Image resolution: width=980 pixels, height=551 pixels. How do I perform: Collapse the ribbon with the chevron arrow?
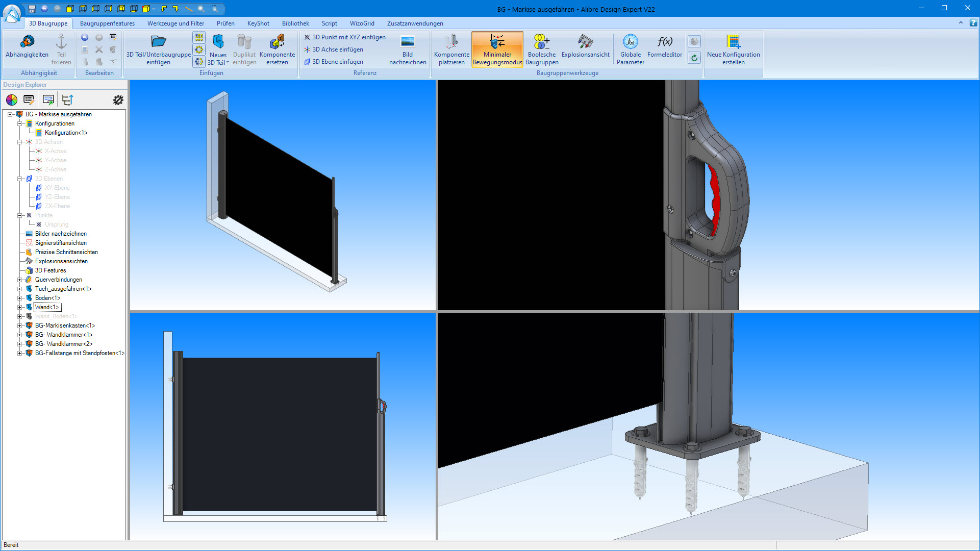[x=961, y=23]
